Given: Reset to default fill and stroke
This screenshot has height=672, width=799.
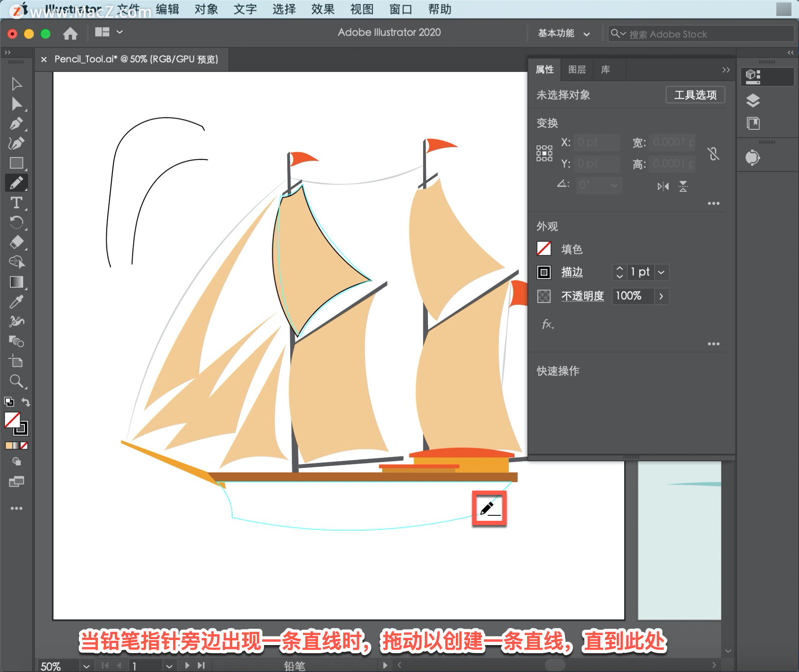Looking at the screenshot, I should tap(9, 402).
